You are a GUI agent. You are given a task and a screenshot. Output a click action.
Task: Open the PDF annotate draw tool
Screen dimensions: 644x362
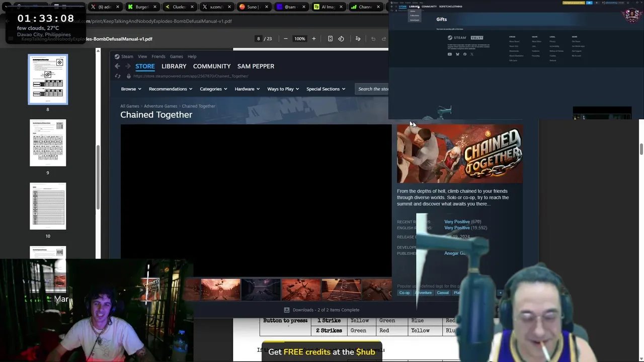tap(358, 39)
